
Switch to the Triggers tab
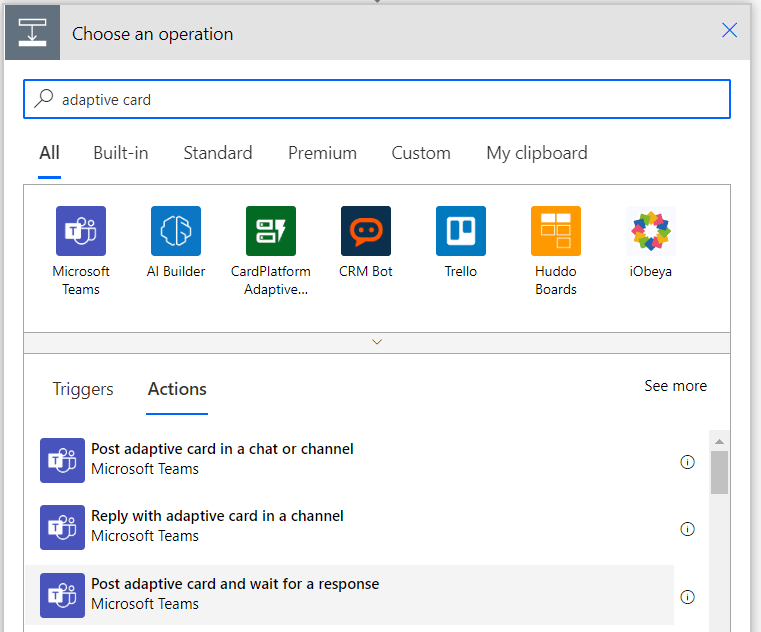[83, 389]
